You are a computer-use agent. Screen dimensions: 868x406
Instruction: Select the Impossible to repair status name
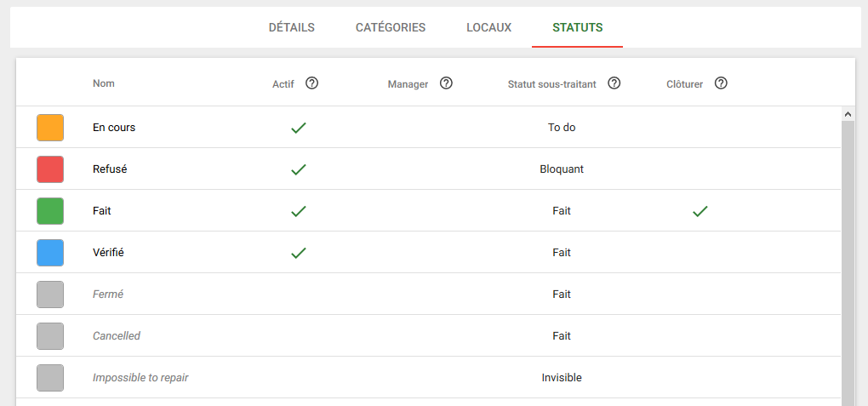pos(140,378)
